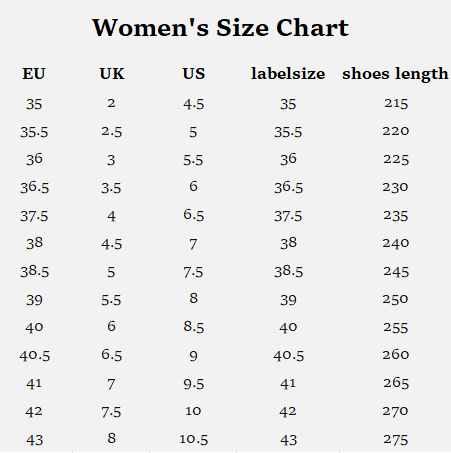This screenshot has height=453, width=451.
Task: Click the Women's Size Chart title
Action: tap(221, 28)
